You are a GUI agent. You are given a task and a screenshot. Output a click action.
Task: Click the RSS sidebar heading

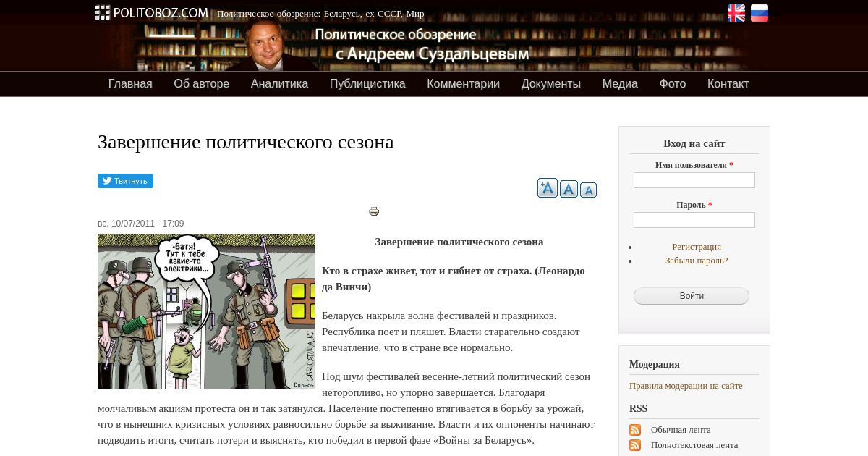[638, 408]
